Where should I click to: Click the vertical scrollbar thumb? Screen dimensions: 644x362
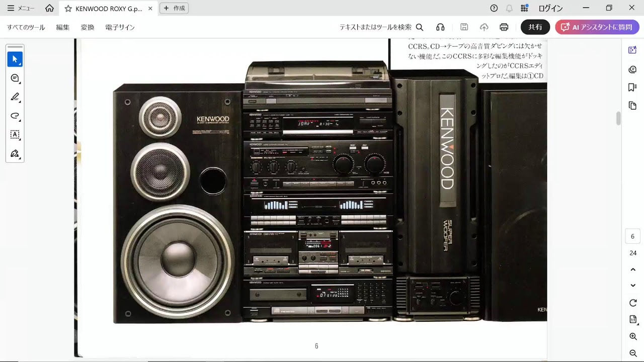[618, 119]
